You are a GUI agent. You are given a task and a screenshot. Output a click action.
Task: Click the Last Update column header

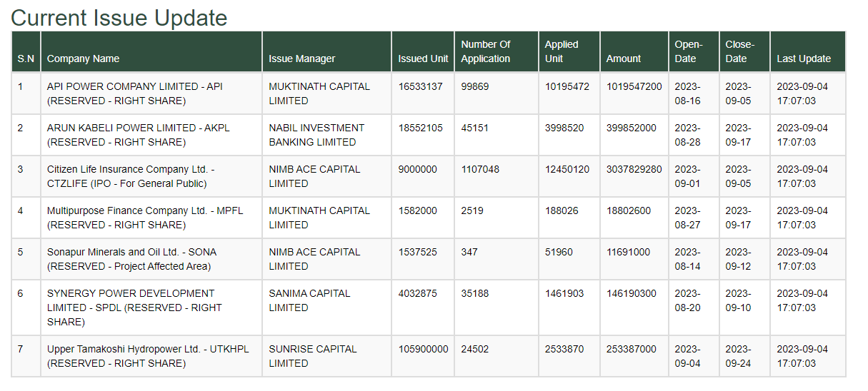click(804, 59)
